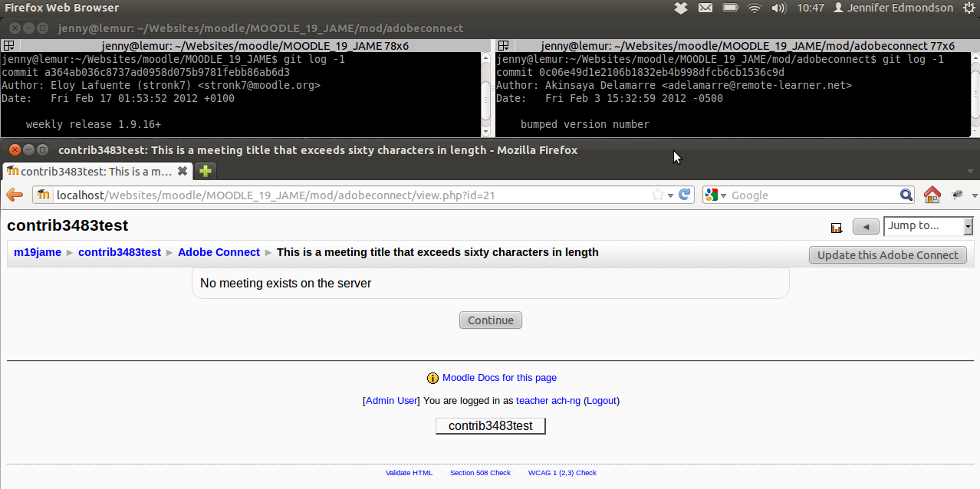Viewport: 980px width, 489px height.
Task: Open contrib3483test breadcrumb link
Action: pos(120,252)
